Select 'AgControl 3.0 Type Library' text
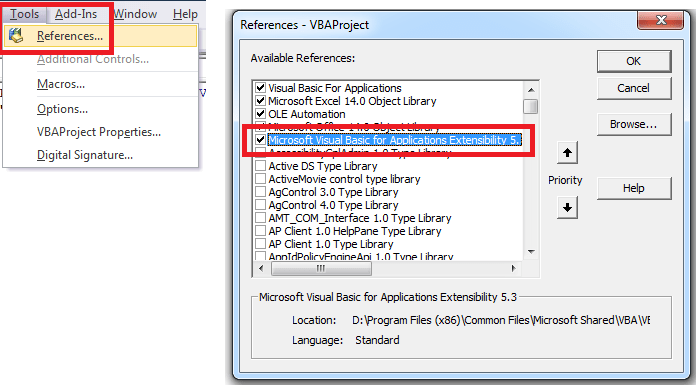The image size is (698, 385). click(333, 192)
